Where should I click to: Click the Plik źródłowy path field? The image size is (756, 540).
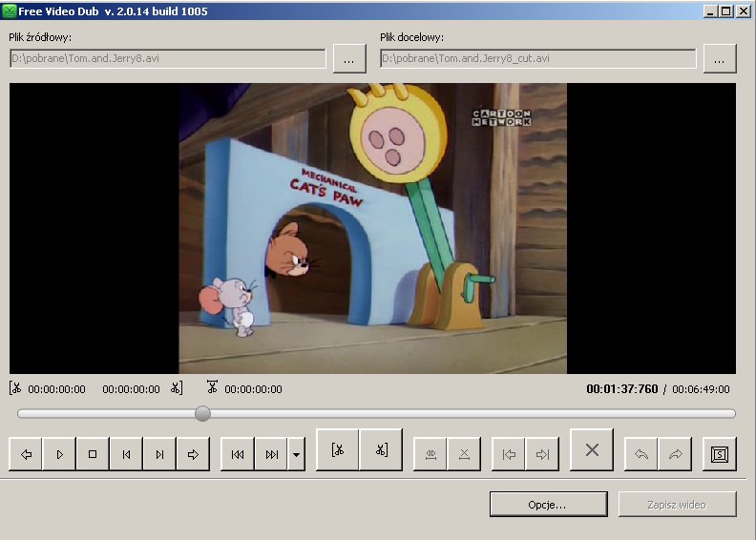pyautogui.click(x=167, y=58)
